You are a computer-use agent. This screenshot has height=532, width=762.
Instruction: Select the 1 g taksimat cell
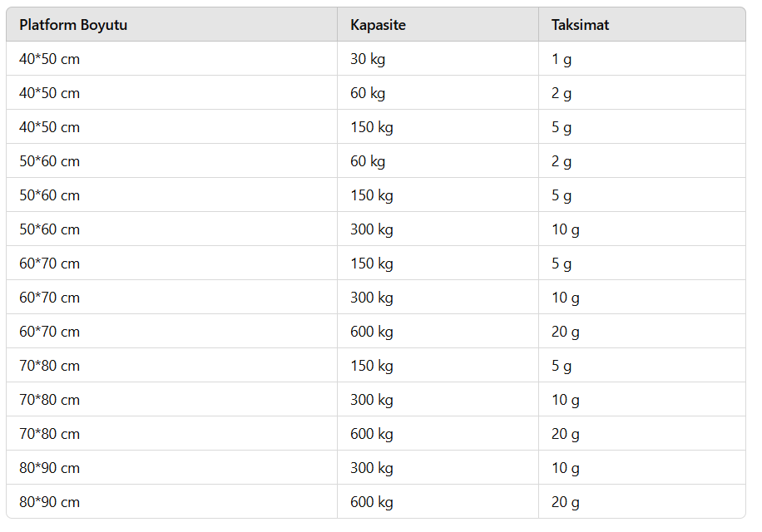click(x=642, y=59)
